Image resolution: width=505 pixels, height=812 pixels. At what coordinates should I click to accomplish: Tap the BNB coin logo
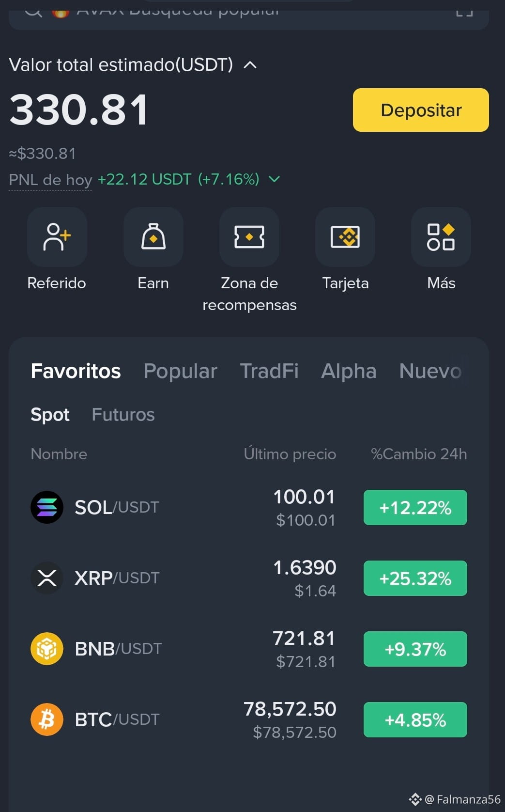[x=47, y=649]
